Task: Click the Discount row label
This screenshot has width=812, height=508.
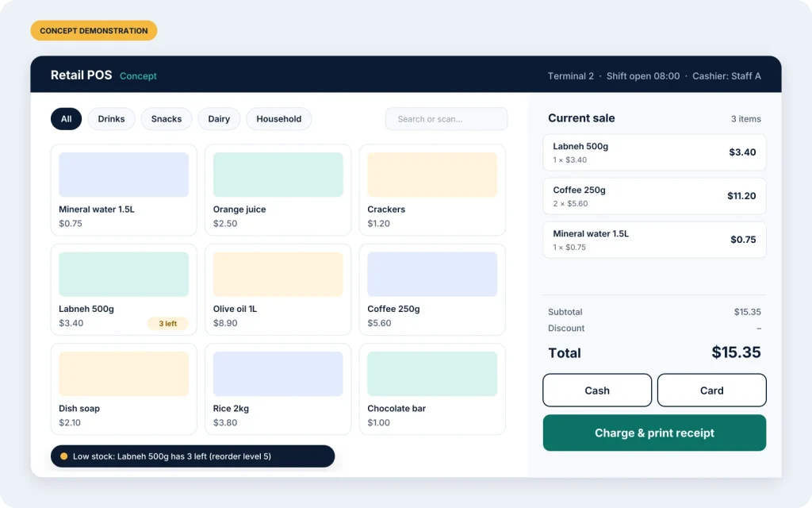Action: click(x=566, y=328)
